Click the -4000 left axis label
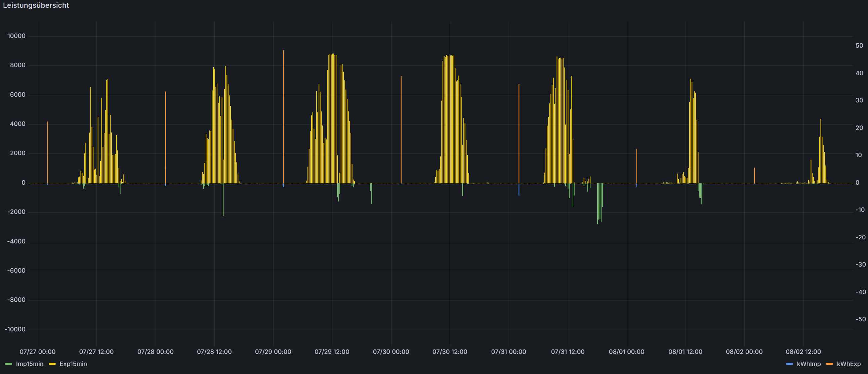This screenshot has width=868, height=374. [16, 241]
